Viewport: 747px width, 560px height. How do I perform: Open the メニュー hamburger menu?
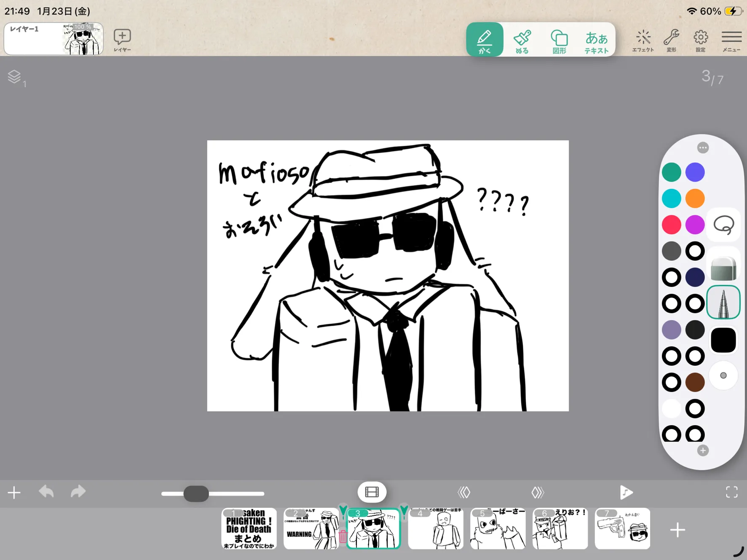[x=731, y=40]
